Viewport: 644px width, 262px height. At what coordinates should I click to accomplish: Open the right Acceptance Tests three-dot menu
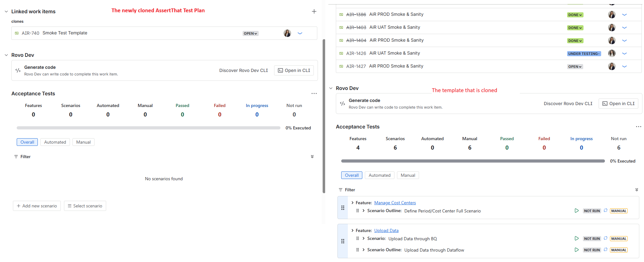(638, 127)
